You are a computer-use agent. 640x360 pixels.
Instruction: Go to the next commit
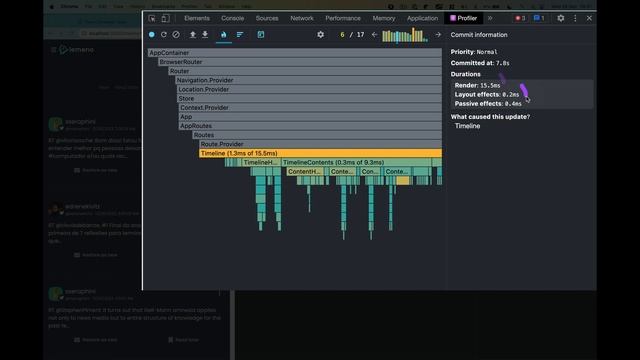(438, 35)
